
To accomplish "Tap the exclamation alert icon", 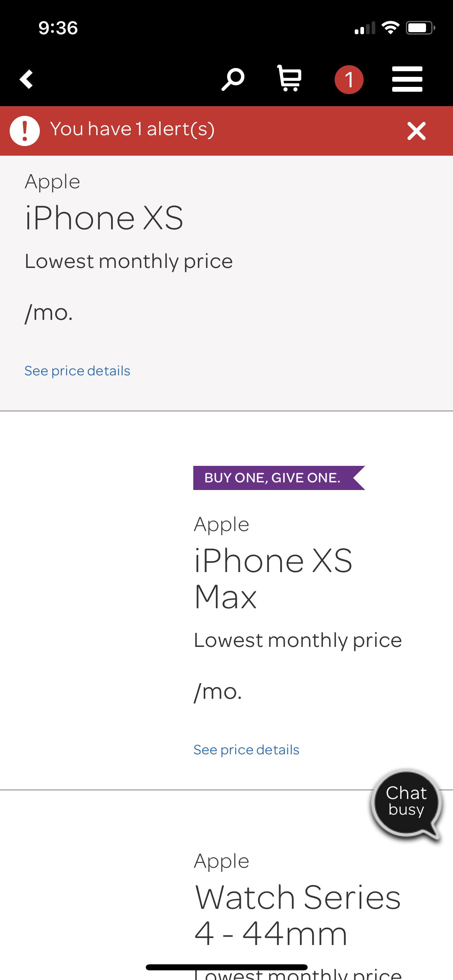I will coord(25,131).
